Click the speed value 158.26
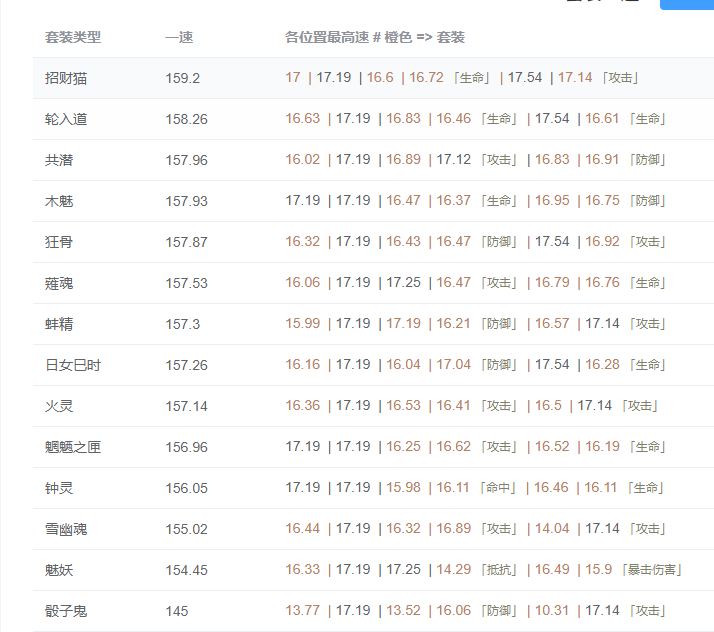This screenshot has width=714, height=632. click(x=186, y=119)
